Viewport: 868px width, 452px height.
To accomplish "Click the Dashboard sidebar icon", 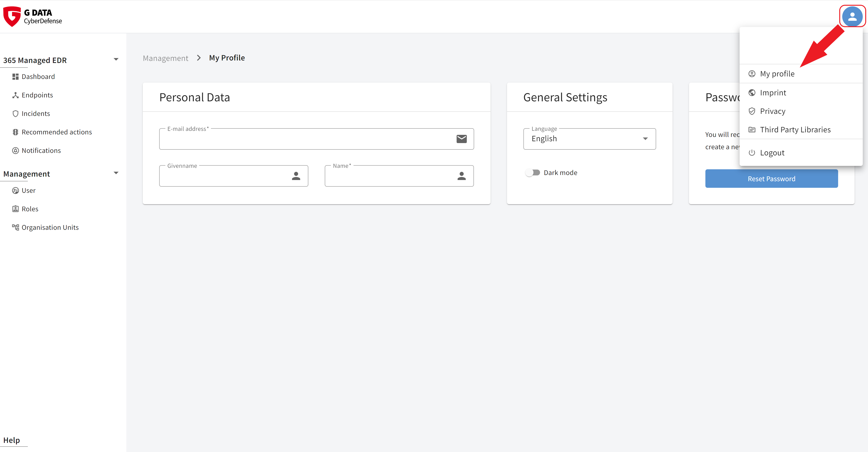I will tap(16, 76).
